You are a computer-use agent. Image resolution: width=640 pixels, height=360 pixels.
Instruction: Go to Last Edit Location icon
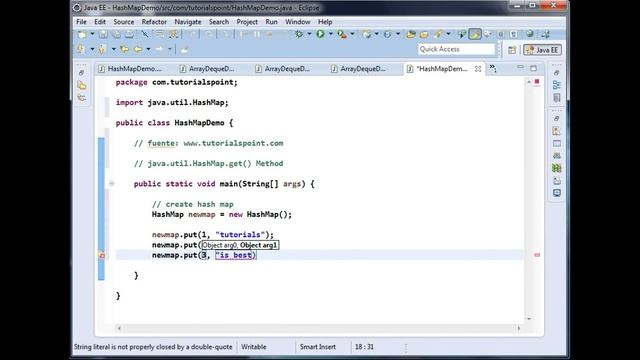pyautogui.click(x=124, y=49)
